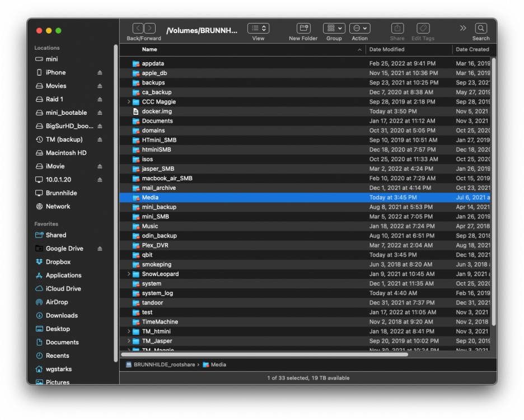Toggle the Name column sort direction arrow

[359, 50]
